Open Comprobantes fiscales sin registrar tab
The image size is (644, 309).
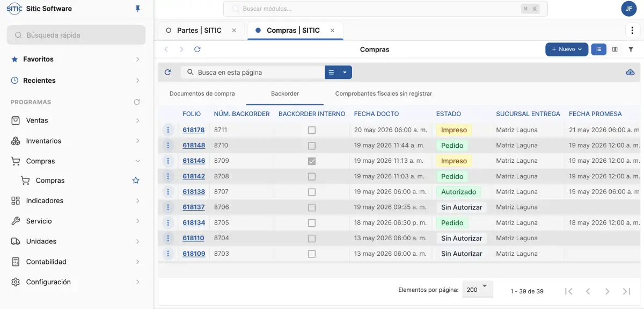tap(384, 94)
